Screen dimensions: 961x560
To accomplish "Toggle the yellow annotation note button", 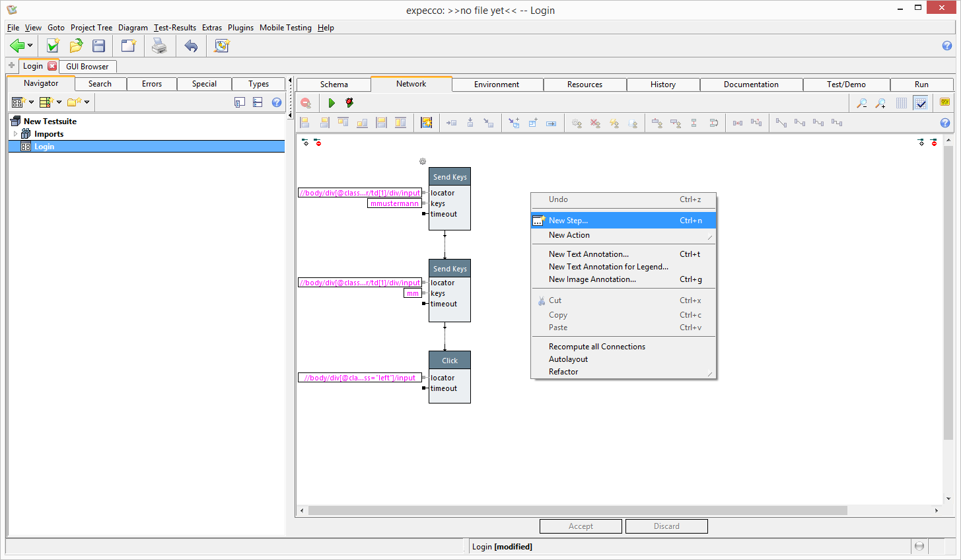I will (x=944, y=102).
